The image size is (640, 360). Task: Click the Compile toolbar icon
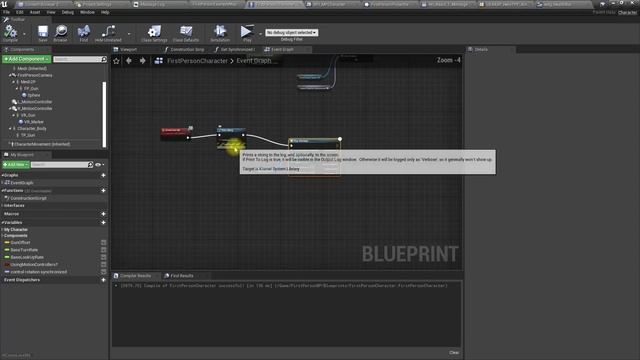click(10, 31)
